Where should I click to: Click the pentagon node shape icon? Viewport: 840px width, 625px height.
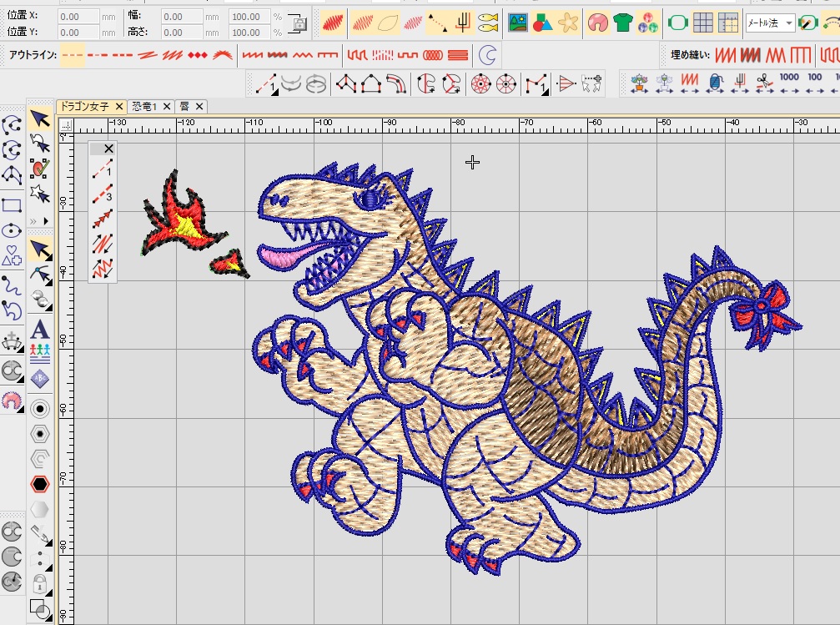(x=371, y=84)
